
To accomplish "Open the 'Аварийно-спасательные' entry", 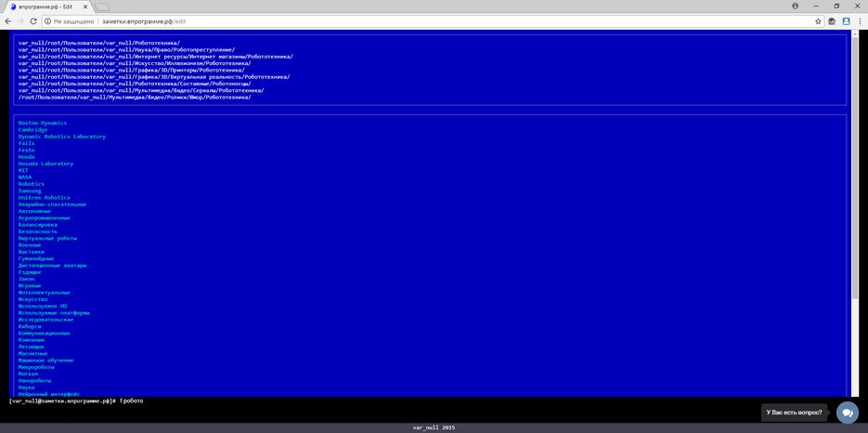I will [52, 204].
